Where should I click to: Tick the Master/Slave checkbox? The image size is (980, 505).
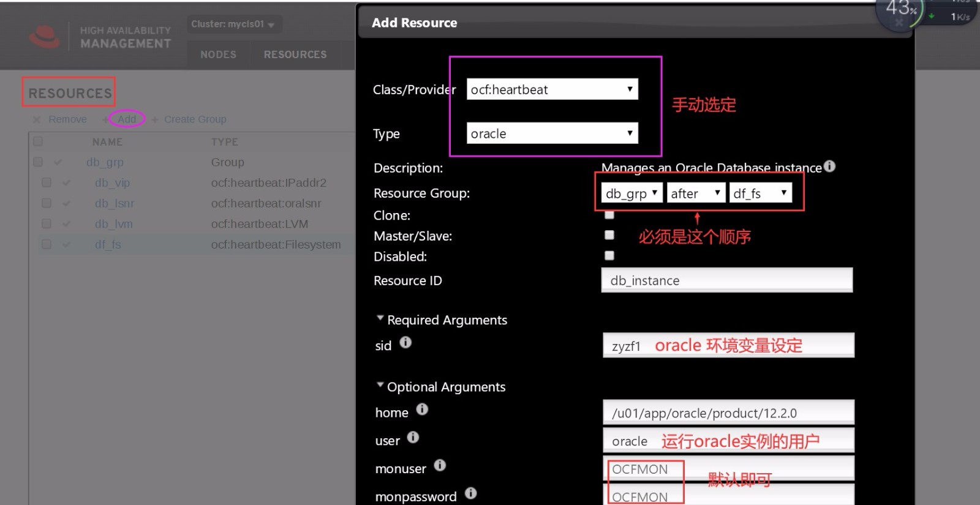tap(609, 235)
